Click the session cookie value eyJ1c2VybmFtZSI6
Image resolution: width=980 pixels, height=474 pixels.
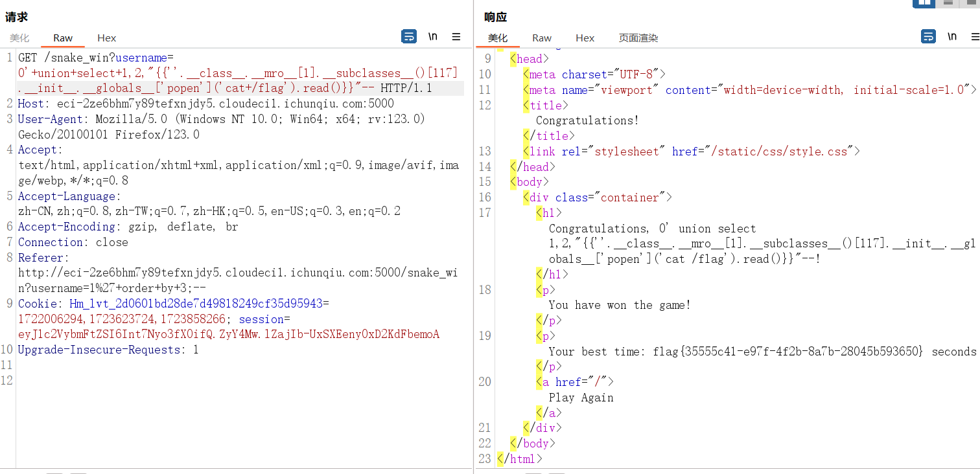pos(229,334)
